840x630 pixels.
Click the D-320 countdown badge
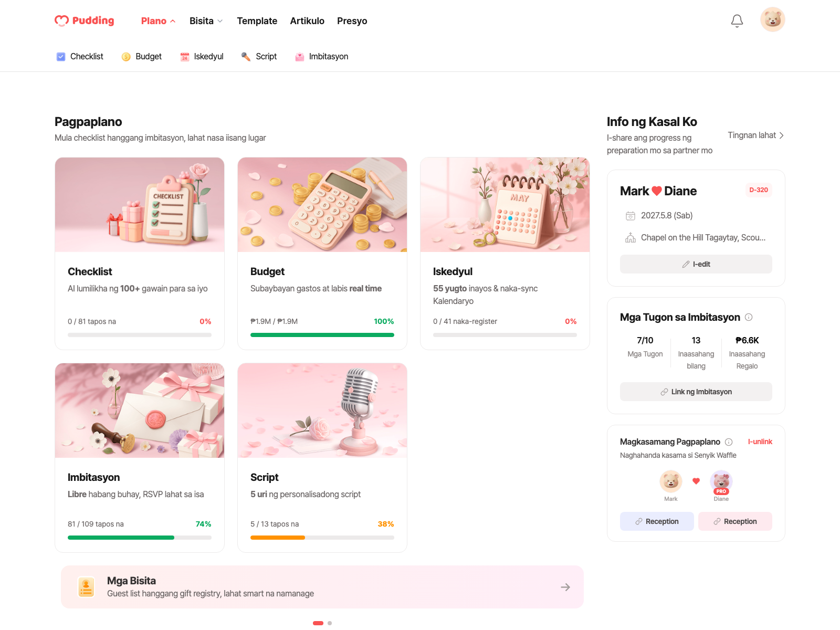click(x=759, y=190)
